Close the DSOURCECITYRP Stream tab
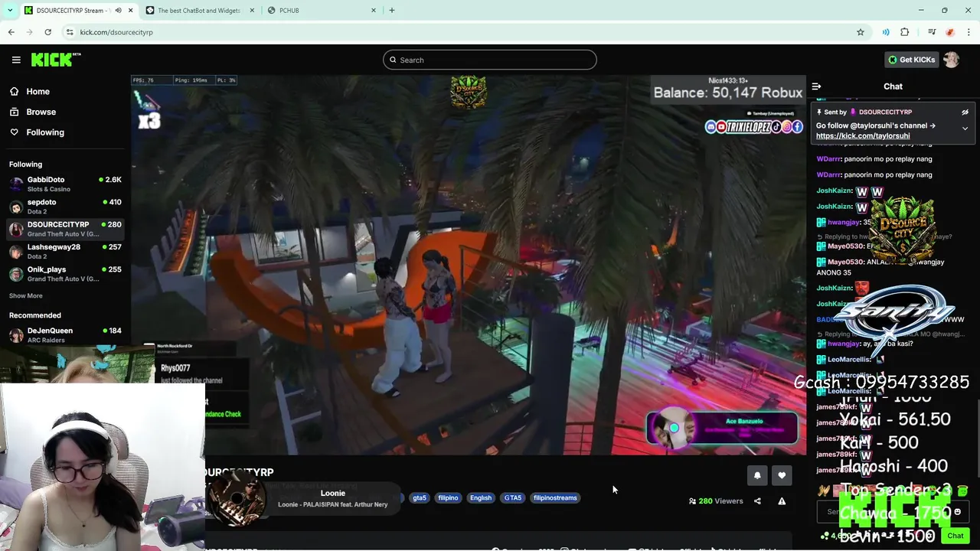Screen dimensions: 980x551 pyautogui.click(x=130, y=10)
